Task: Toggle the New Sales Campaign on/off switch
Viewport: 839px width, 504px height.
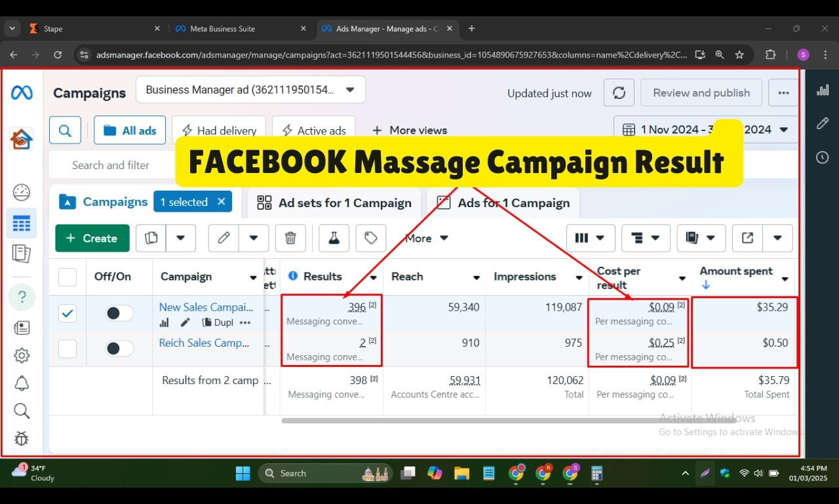Action: coord(119,313)
